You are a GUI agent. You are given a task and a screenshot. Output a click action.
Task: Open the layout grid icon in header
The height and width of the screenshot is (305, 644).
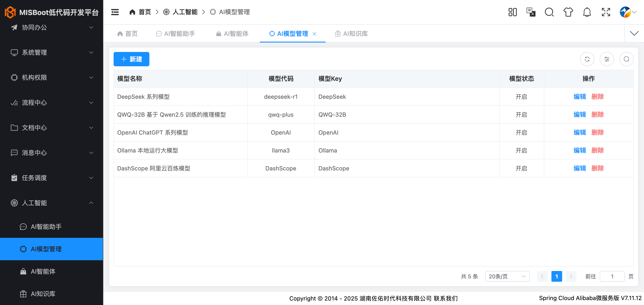click(x=513, y=12)
